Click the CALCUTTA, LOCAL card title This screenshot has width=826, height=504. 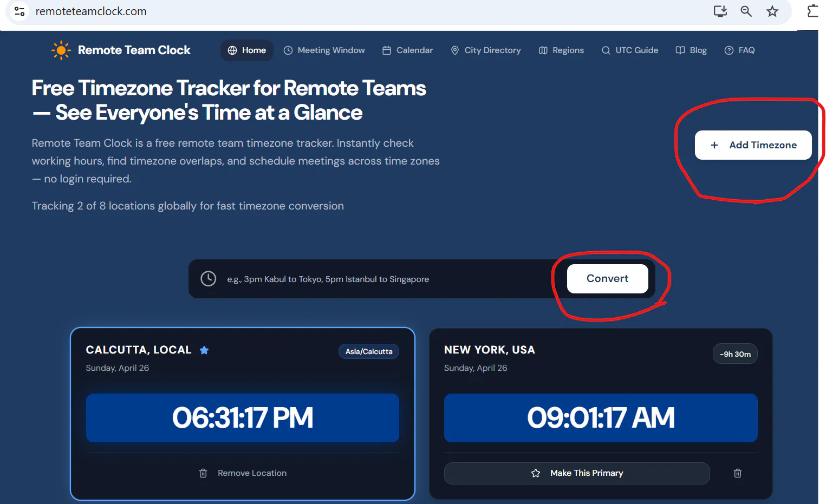pyautogui.click(x=139, y=350)
